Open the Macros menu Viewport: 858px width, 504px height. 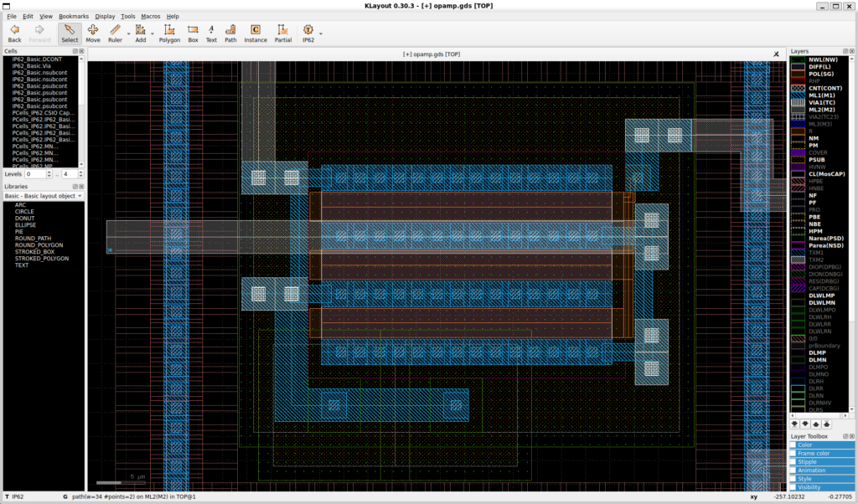click(x=151, y=16)
